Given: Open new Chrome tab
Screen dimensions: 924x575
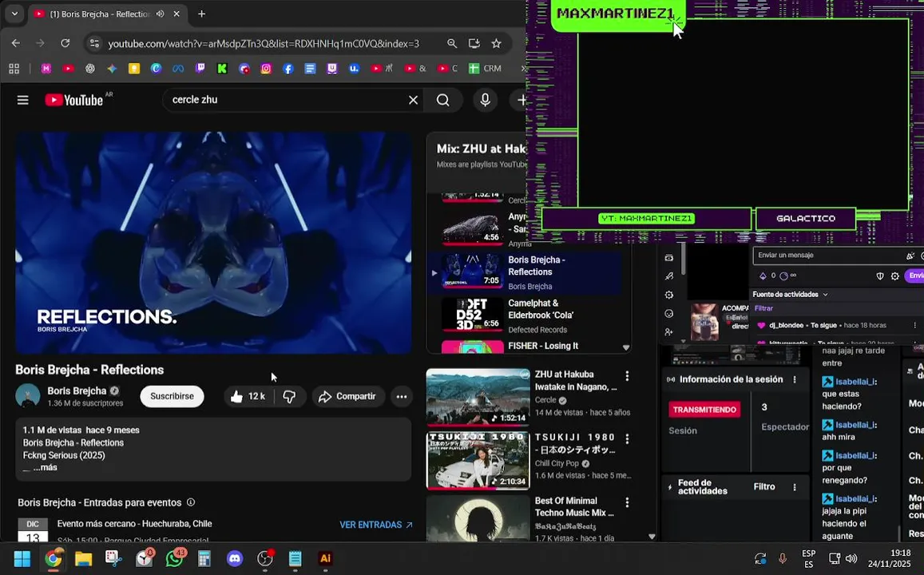Looking at the screenshot, I should tap(201, 14).
